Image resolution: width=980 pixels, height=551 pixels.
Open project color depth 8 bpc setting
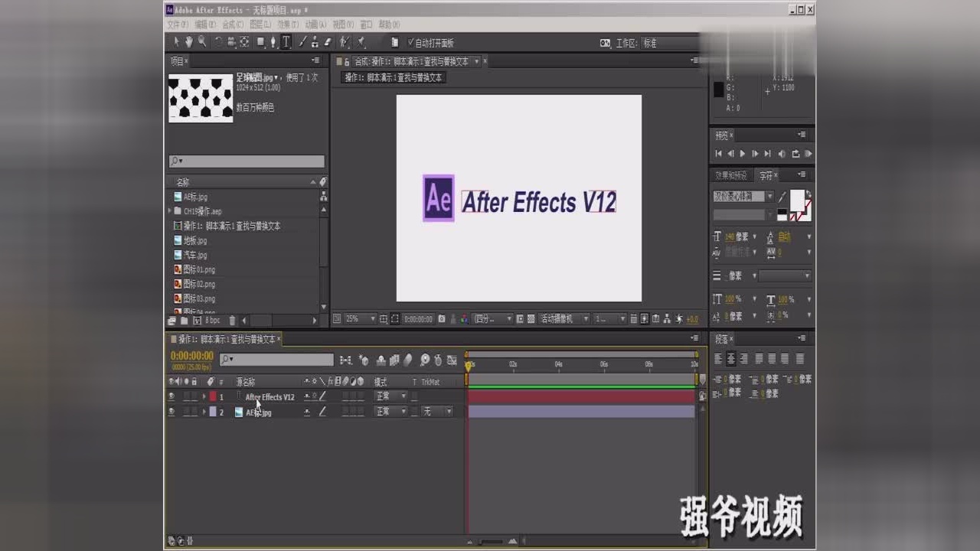212,321
